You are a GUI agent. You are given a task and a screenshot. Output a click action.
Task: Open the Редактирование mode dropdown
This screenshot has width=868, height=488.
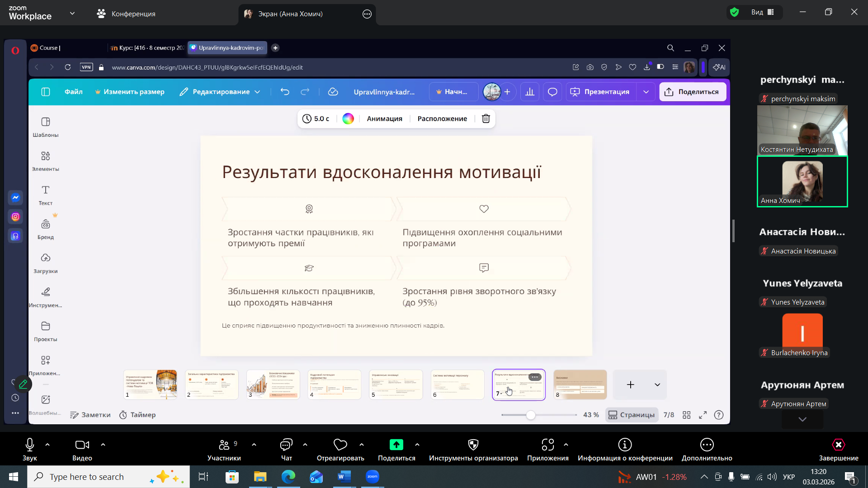[x=220, y=92]
